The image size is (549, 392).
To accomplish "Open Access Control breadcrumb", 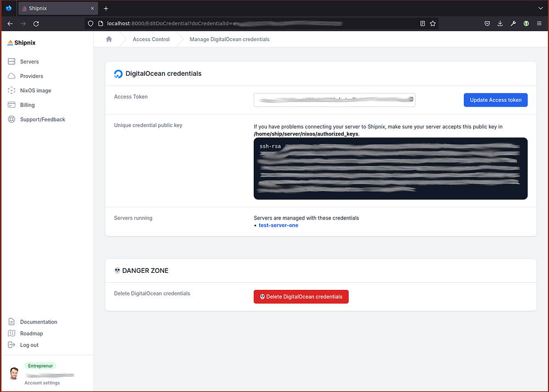I will pyautogui.click(x=151, y=39).
